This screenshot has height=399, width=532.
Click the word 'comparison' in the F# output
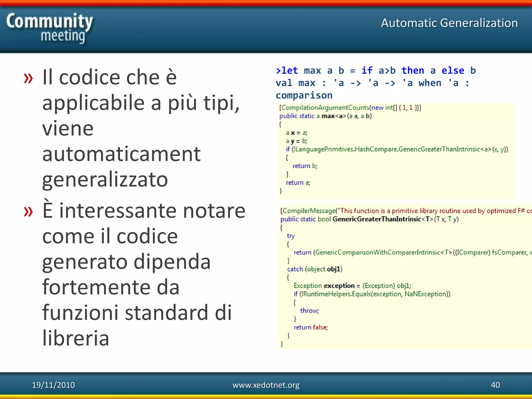304,95
